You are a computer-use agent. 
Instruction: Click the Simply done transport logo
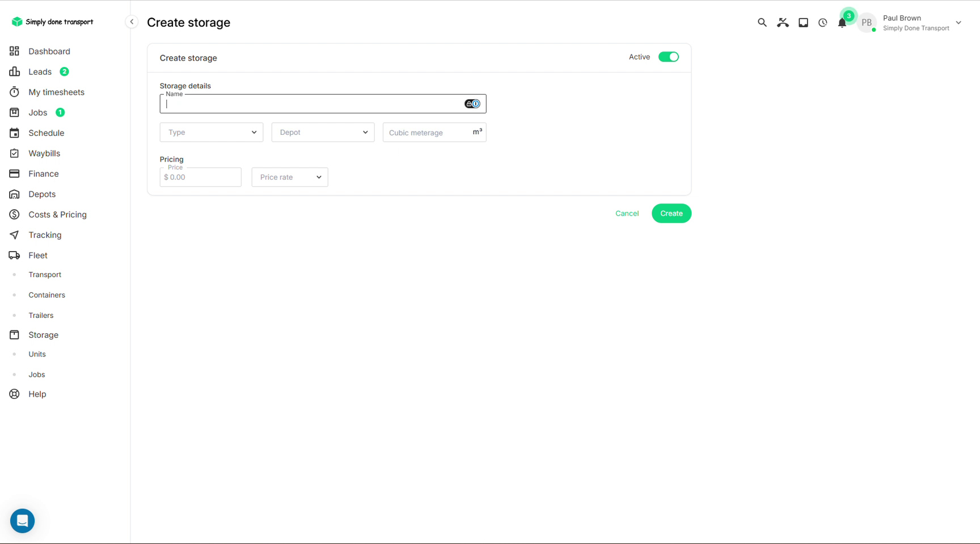coord(52,22)
